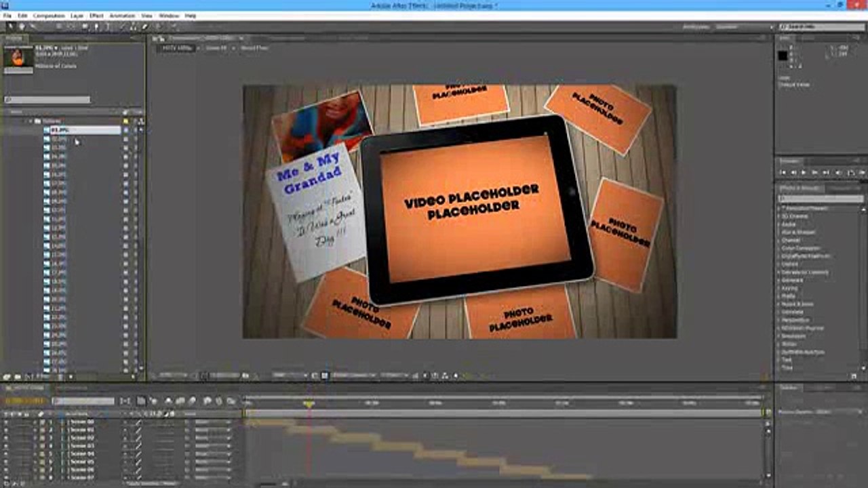Select the Hand tool in toolbar
This screenshot has width=868, height=488.
(x=22, y=27)
